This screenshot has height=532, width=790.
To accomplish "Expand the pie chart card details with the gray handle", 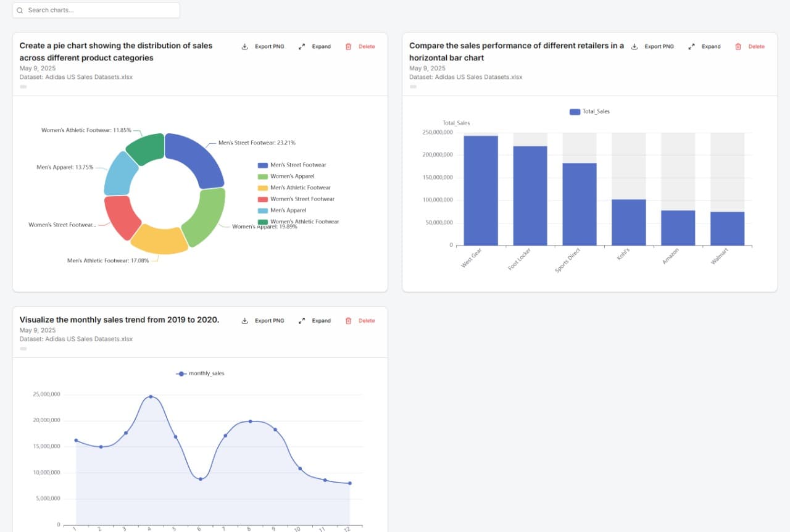I will click(23, 88).
